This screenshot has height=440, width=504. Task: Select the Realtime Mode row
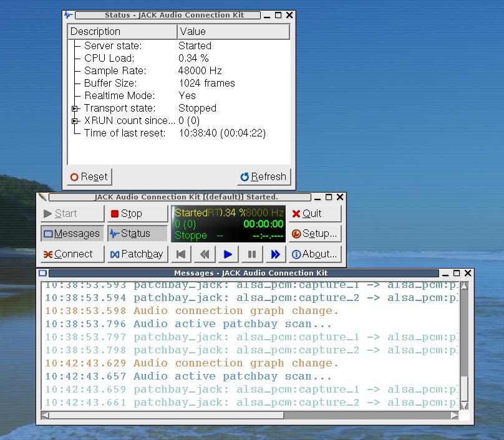[x=179, y=96]
